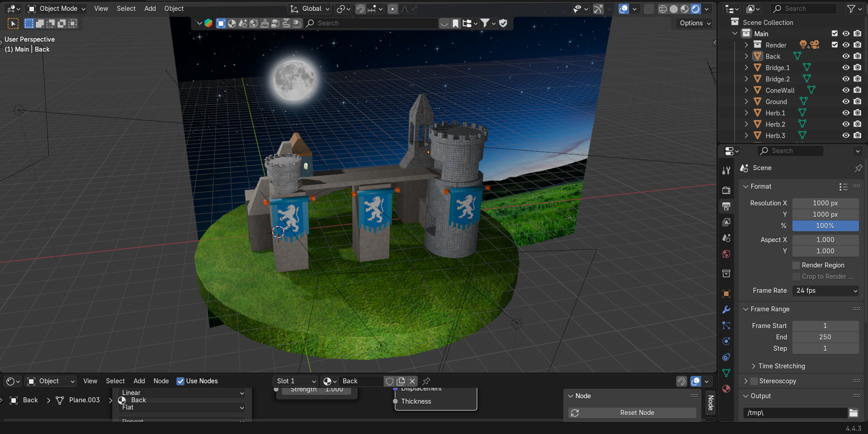Click the Tool properties tab icon
The image size is (868, 434).
click(x=726, y=170)
